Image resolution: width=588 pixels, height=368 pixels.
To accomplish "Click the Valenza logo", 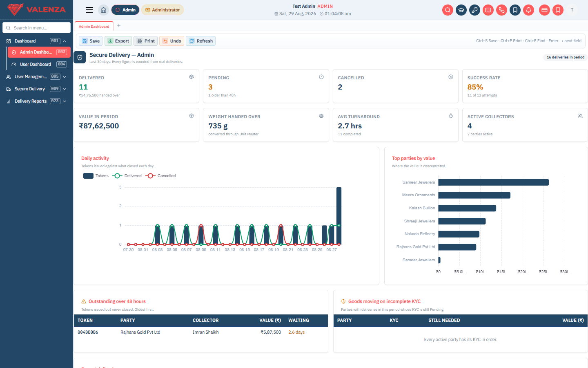I will point(36,9).
